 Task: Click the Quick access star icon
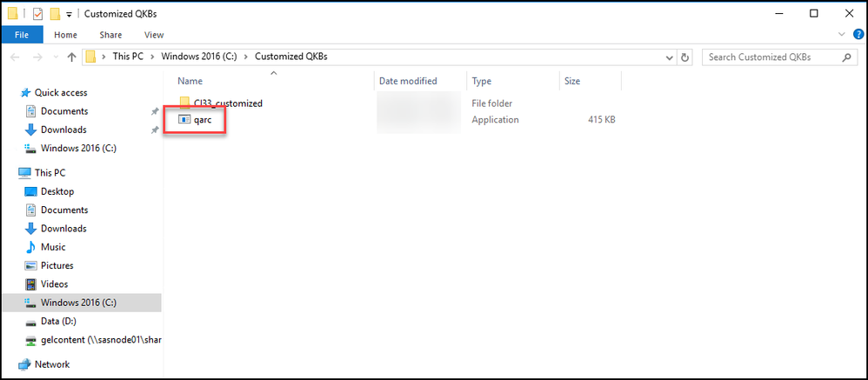click(25, 92)
